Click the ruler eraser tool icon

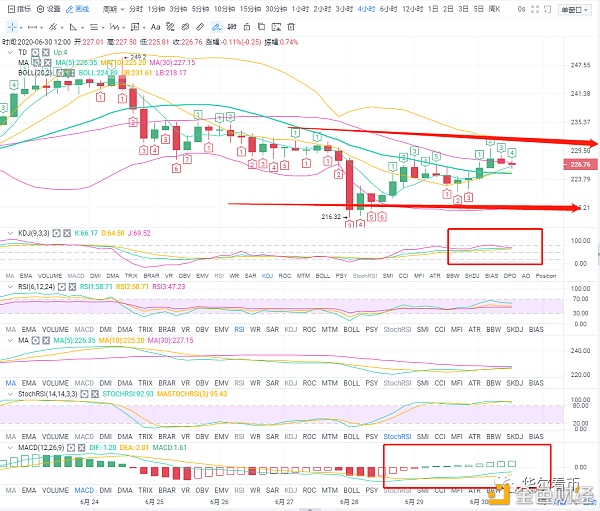(x=200, y=27)
